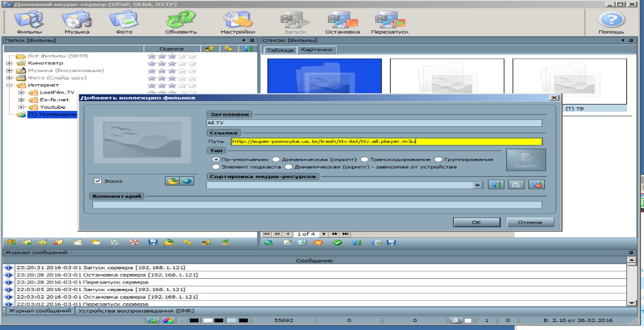Restart the server using Перезапуск
Viewport: 644px width, 330px height.
coord(391,22)
